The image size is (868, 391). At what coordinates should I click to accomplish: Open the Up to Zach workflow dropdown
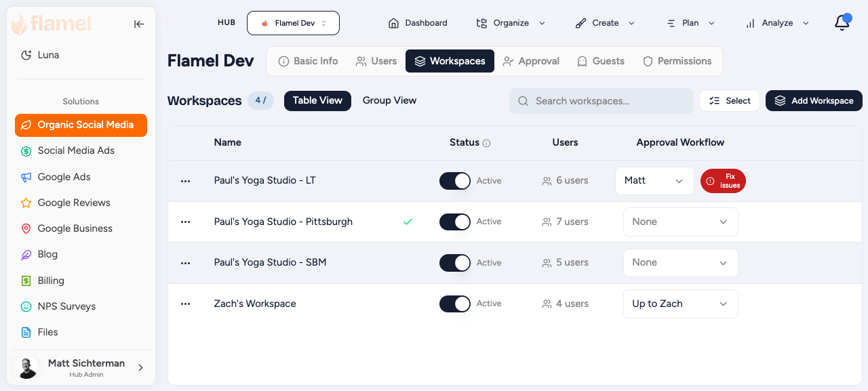pyautogui.click(x=680, y=304)
